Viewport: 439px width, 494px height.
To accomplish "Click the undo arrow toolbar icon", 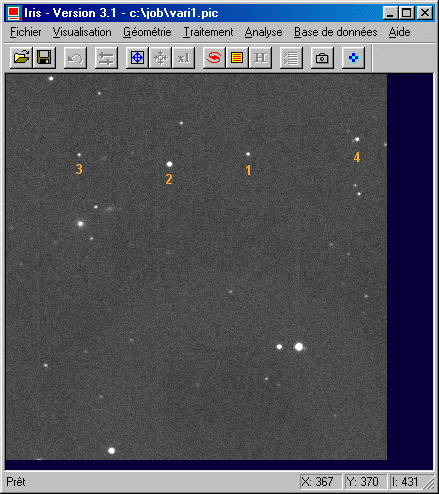I will click(x=75, y=58).
